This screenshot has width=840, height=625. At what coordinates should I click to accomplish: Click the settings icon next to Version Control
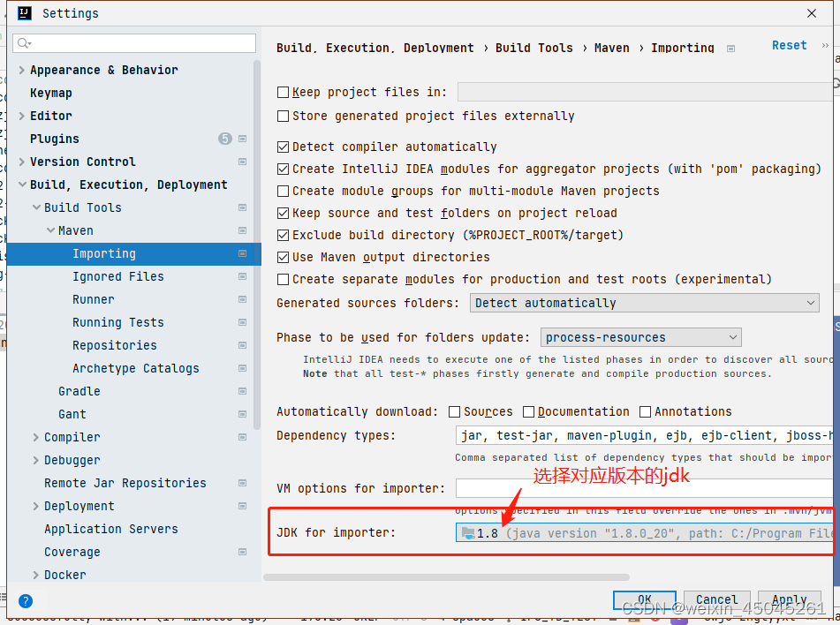(x=242, y=162)
